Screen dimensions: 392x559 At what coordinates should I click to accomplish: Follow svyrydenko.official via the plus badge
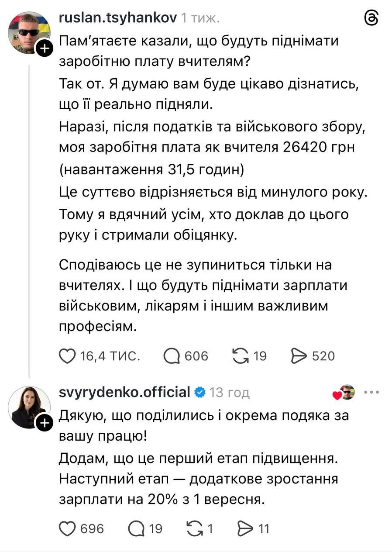coord(44,424)
